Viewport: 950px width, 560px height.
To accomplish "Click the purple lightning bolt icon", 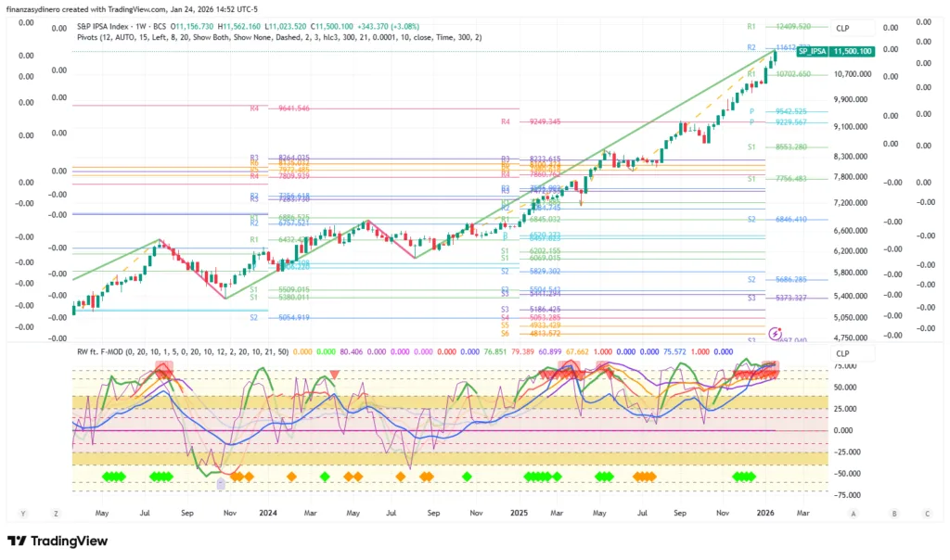I will (x=775, y=333).
